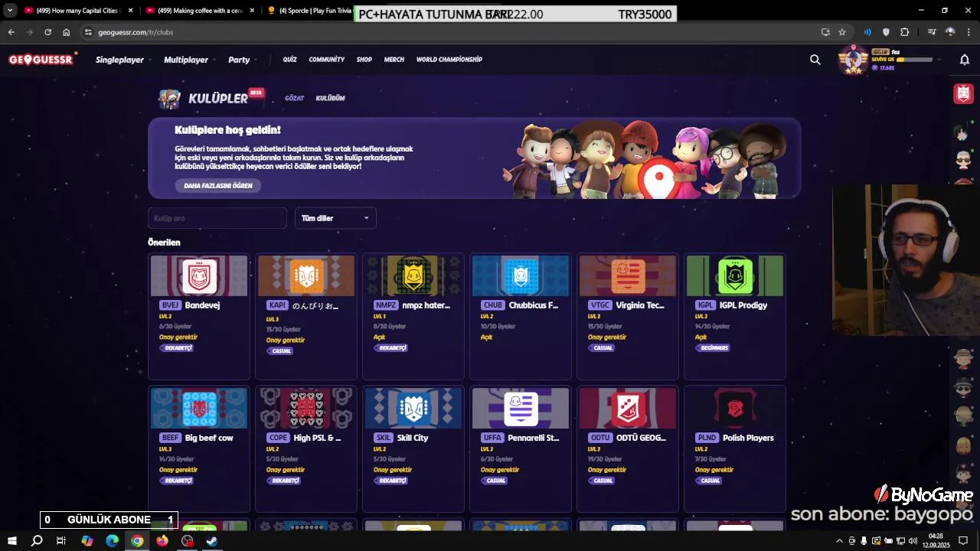Open the Bandevej club emblem

coord(199,275)
